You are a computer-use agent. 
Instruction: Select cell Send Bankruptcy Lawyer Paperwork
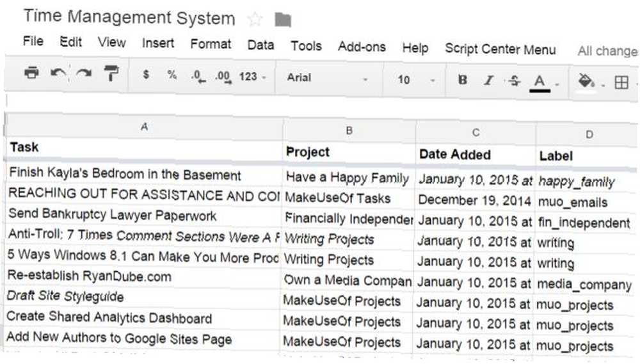(143, 215)
